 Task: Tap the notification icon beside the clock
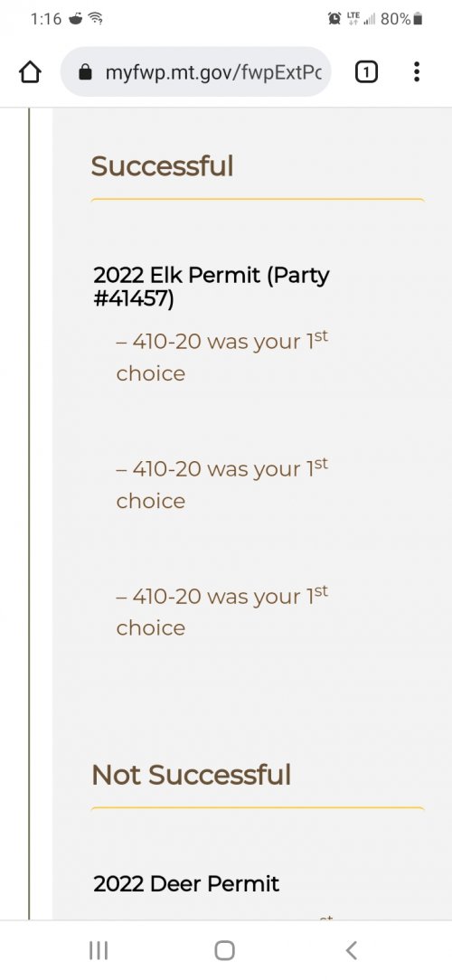tap(76, 19)
